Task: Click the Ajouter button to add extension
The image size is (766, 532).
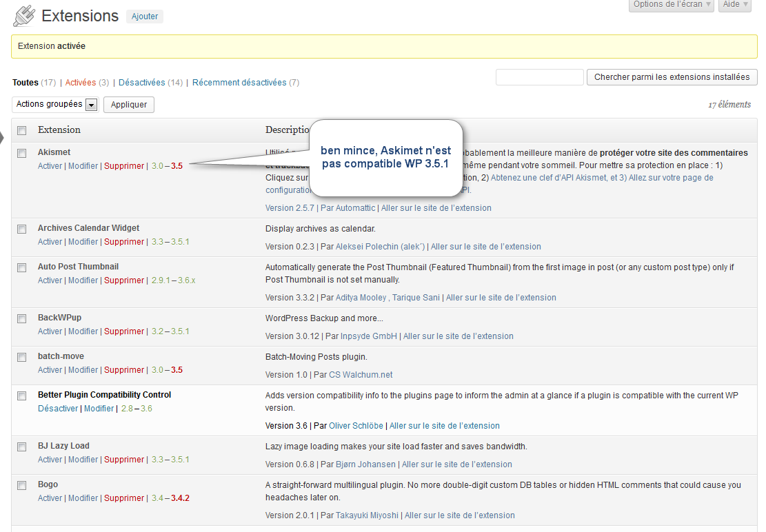Action: pos(145,16)
